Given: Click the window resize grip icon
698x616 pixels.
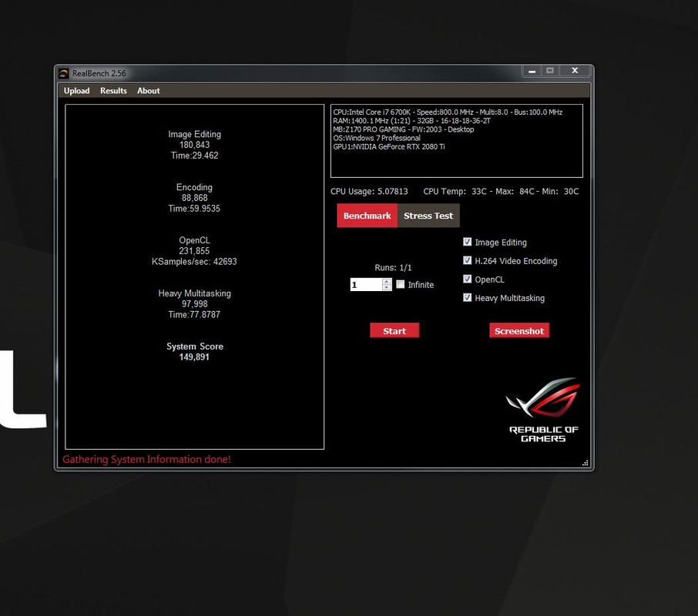Looking at the screenshot, I should click(586, 463).
